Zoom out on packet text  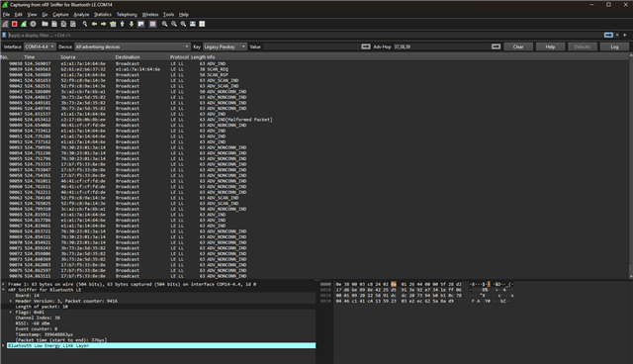coord(174,24)
